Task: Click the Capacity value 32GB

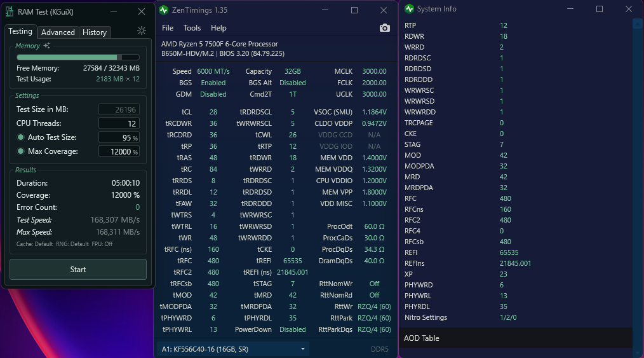Action: coord(292,71)
